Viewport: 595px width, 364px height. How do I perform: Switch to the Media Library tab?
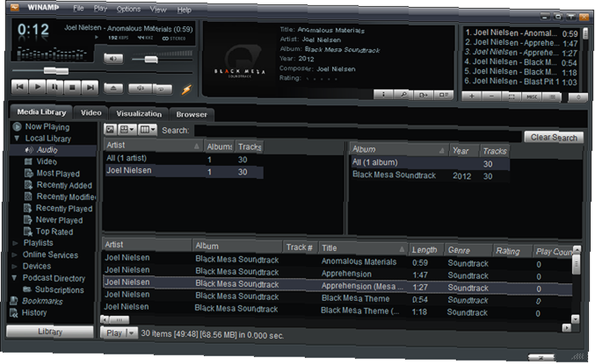42,112
